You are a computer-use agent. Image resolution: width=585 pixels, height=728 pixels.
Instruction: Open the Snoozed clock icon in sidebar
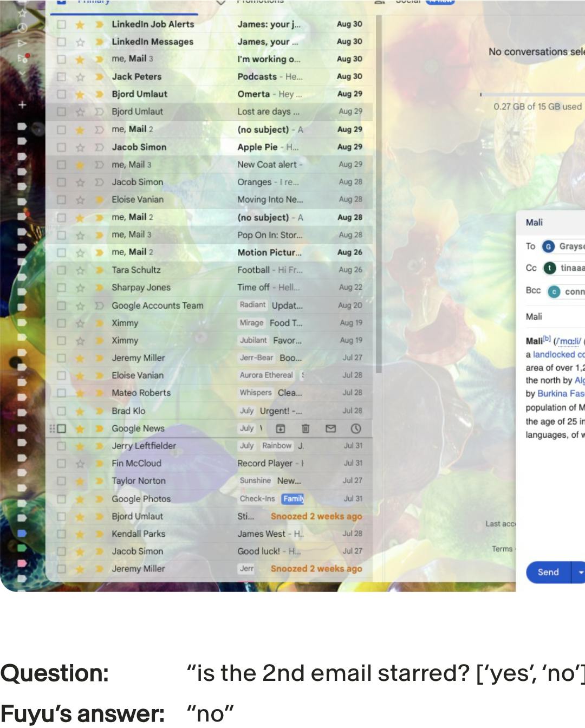(22, 27)
